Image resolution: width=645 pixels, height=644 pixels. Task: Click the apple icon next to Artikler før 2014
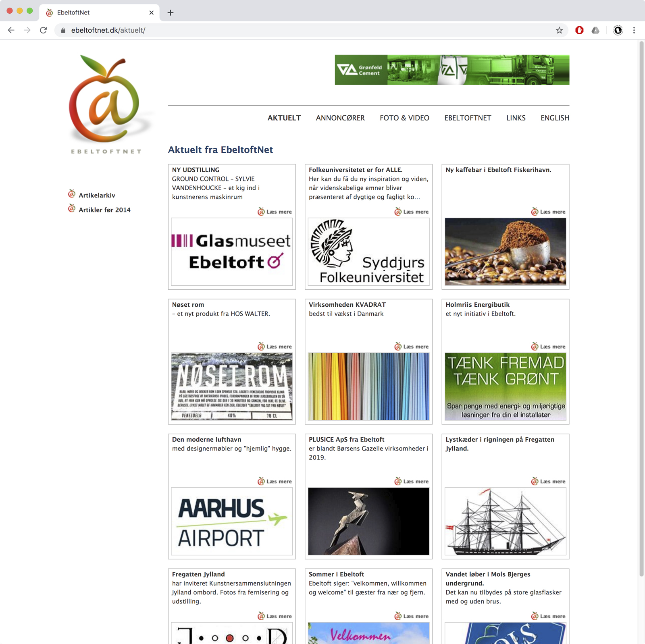coord(72,208)
